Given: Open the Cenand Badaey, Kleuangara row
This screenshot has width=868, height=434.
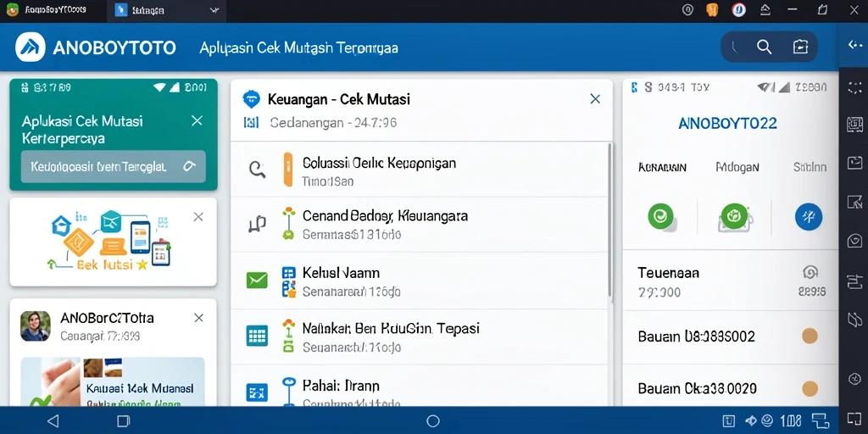Looking at the screenshot, I should coord(420,225).
